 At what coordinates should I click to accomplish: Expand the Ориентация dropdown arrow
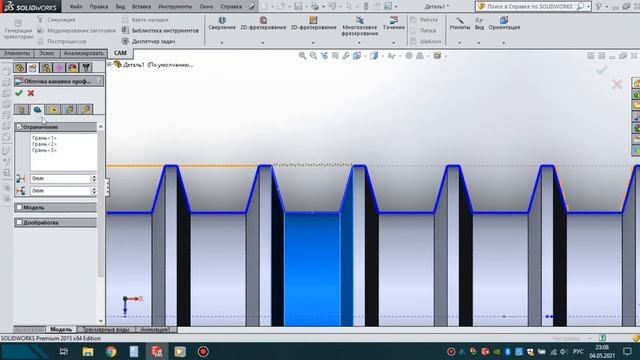pos(504,42)
